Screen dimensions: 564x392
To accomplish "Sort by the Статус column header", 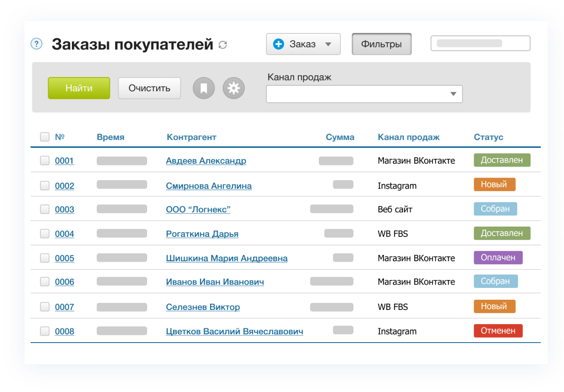I will click(488, 137).
